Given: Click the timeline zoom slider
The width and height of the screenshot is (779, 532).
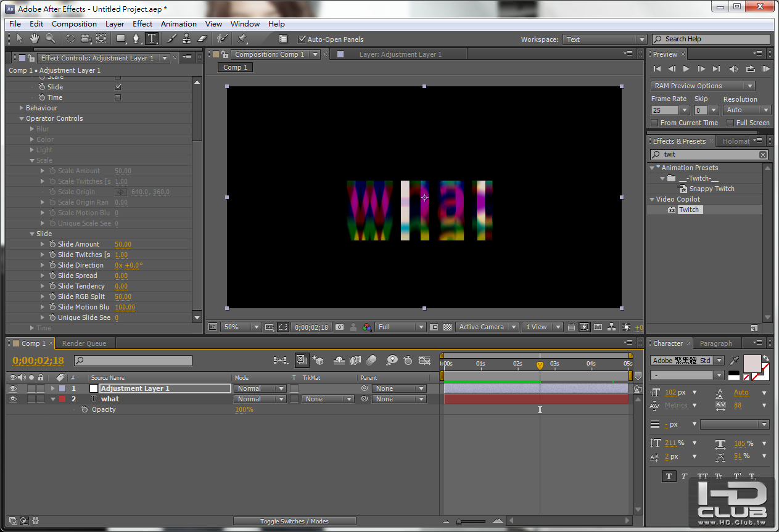Looking at the screenshot, I should pos(459,522).
